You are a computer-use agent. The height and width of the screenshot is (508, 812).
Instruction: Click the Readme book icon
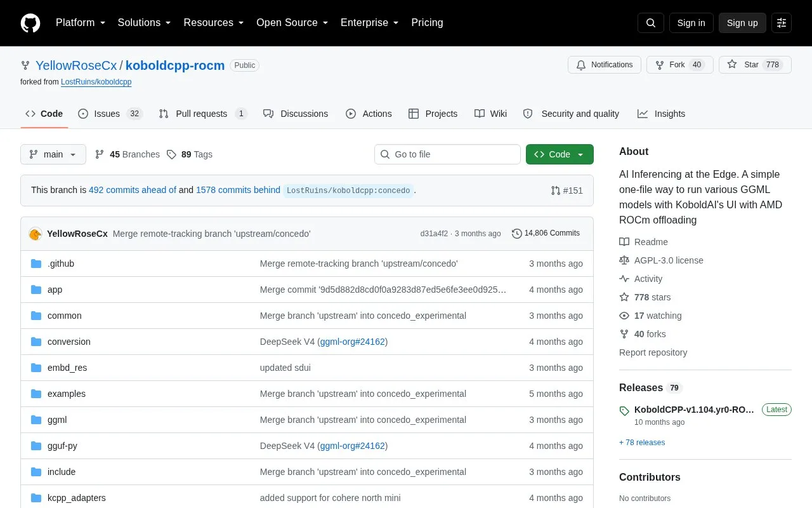624,242
